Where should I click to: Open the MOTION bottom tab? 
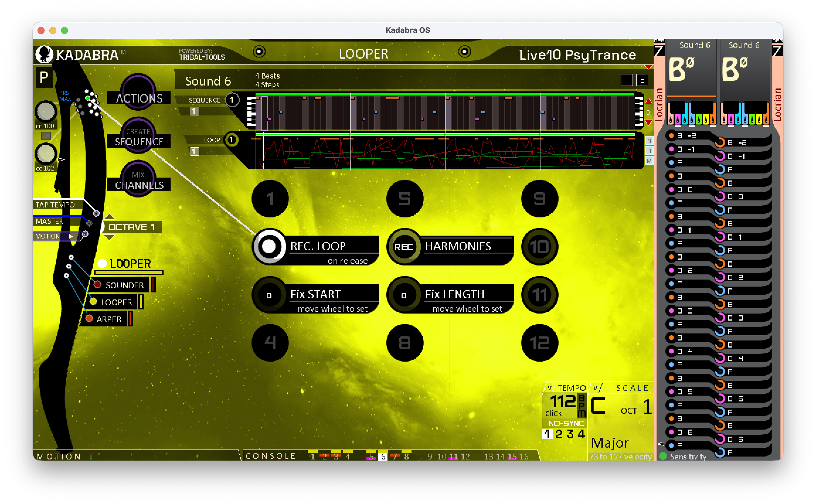coord(59,456)
